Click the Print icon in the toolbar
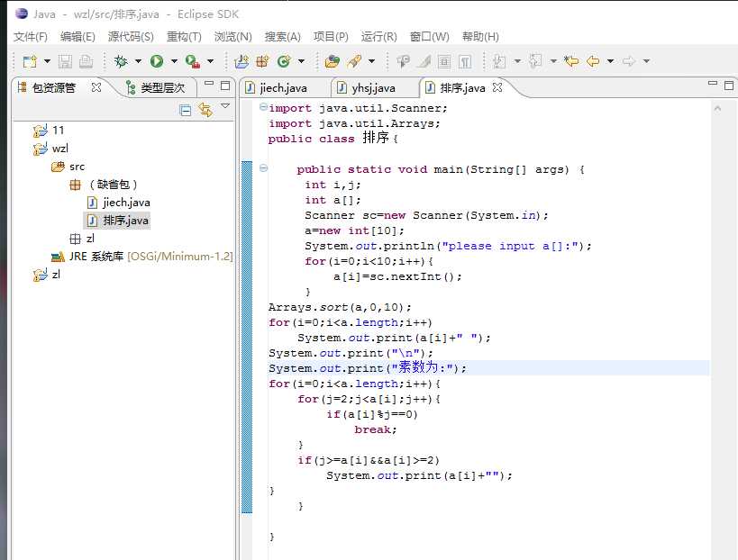 point(86,61)
